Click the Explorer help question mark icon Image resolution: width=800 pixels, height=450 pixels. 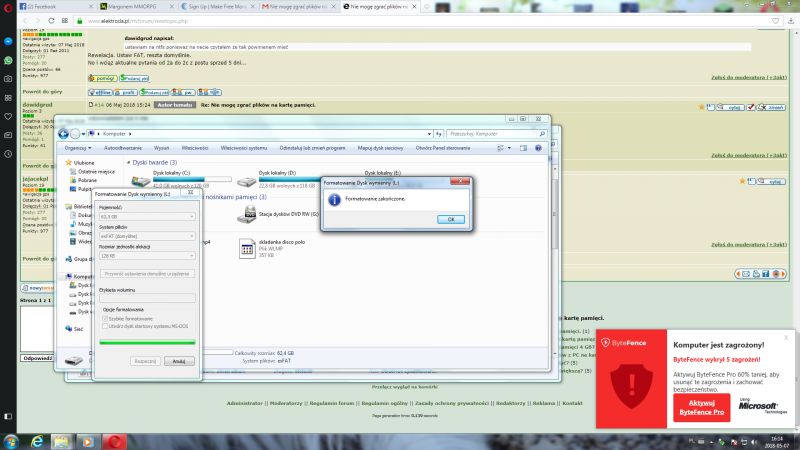pos(538,148)
